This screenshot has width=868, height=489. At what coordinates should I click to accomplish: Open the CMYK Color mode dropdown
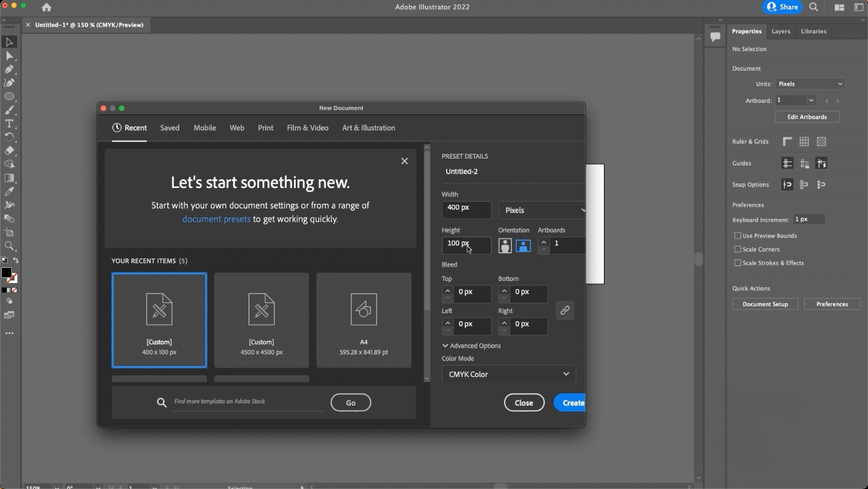(x=509, y=374)
